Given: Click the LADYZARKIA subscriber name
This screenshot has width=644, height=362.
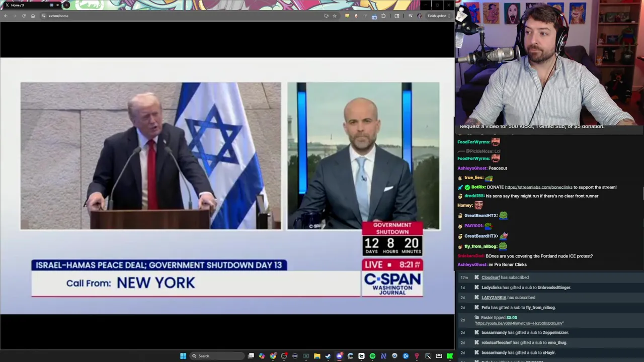Looking at the screenshot, I should [494, 297].
